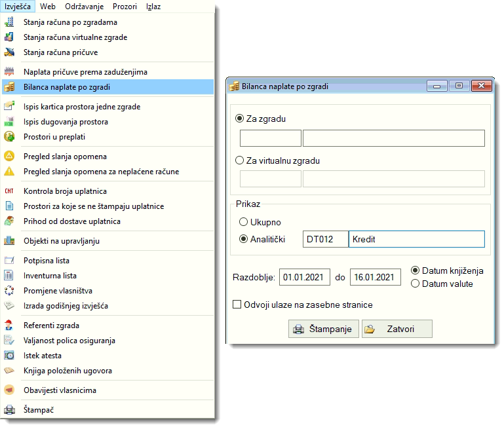Click the Razdoblje start date field
Image resolution: width=504 pixels, height=429 pixels.
click(304, 277)
